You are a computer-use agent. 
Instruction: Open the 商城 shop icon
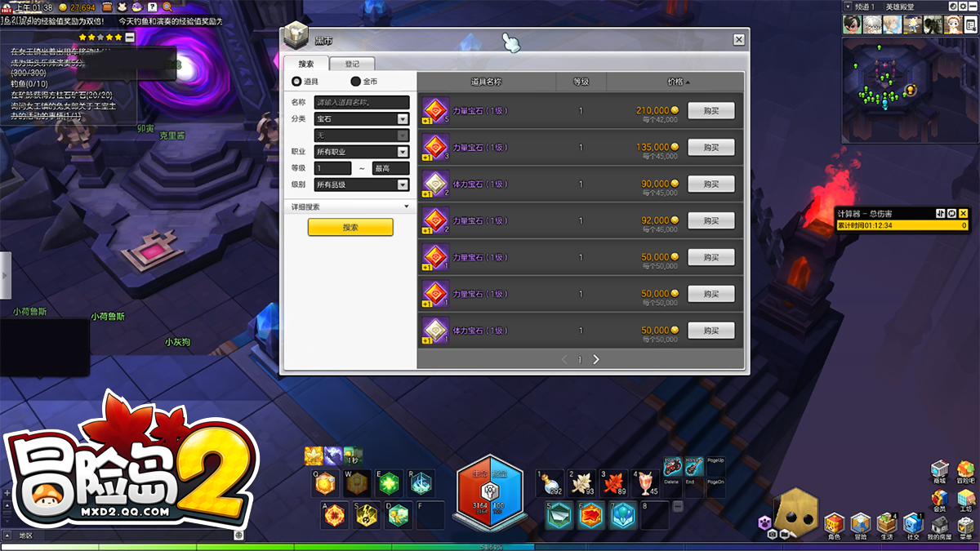point(940,470)
